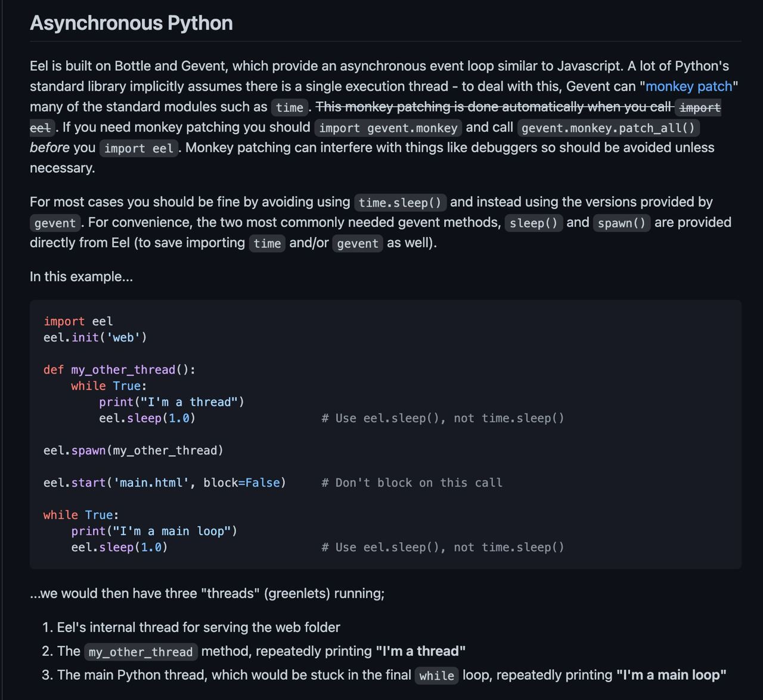Click the inline code "spawn()" in the paragraph
Screen dimensions: 763x700
point(622,223)
